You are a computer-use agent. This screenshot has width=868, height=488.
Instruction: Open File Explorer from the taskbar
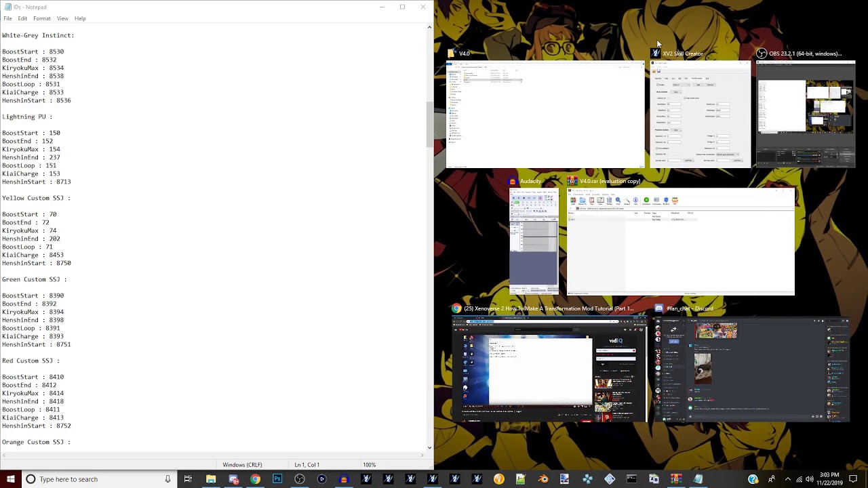pyautogui.click(x=211, y=479)
